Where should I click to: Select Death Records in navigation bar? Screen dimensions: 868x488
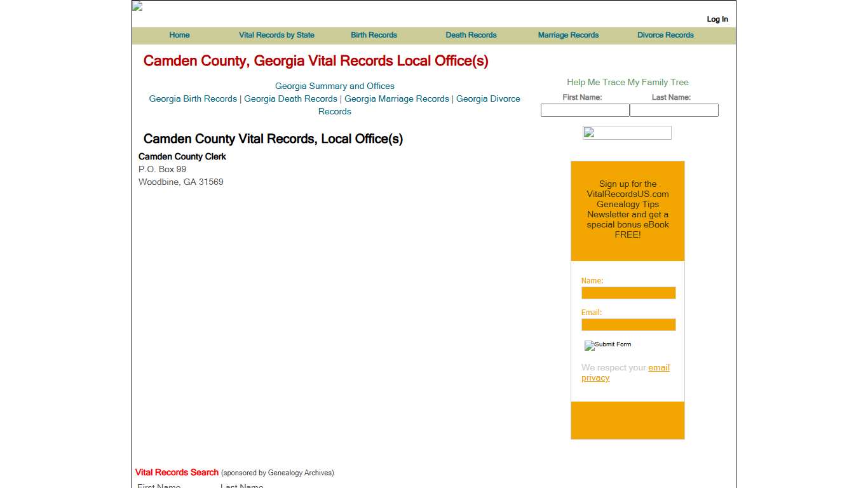tap(471, 35)
